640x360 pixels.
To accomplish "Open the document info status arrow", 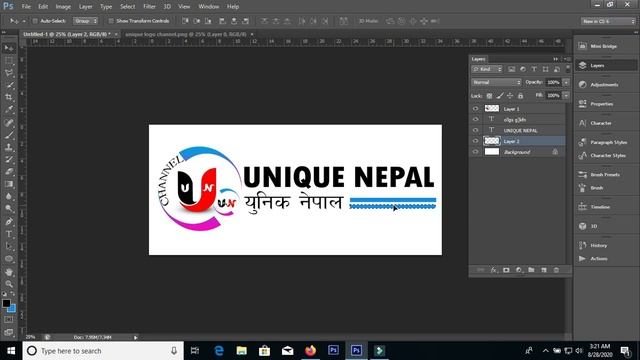I will 136,337.
